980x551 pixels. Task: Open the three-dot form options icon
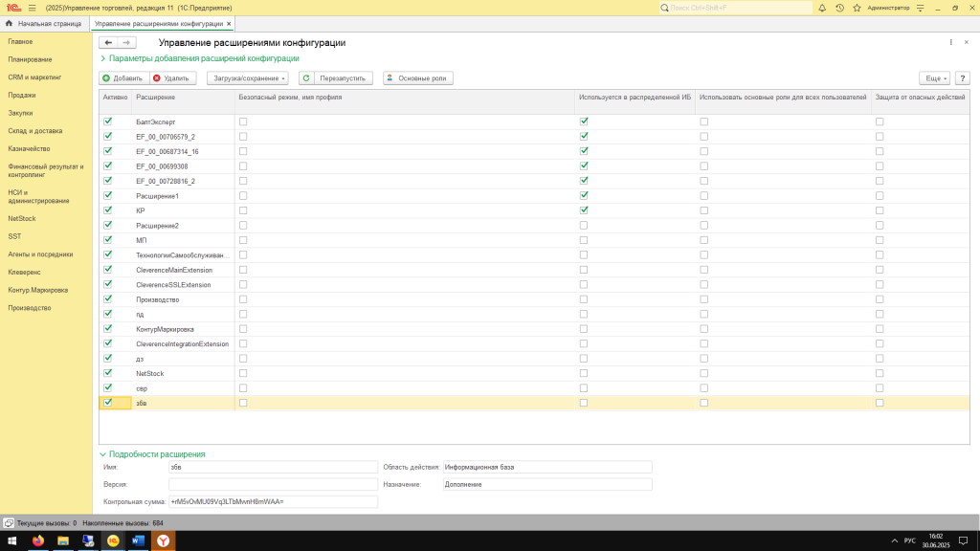951,42
